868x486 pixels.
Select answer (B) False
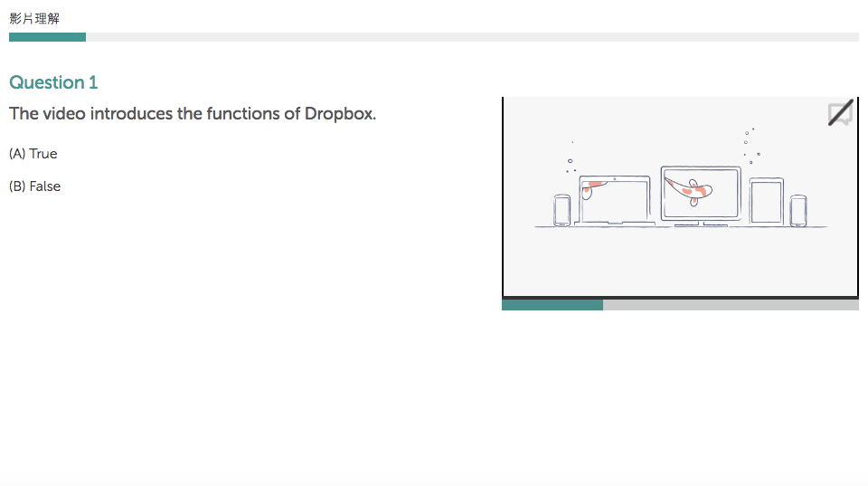(34, 186)
